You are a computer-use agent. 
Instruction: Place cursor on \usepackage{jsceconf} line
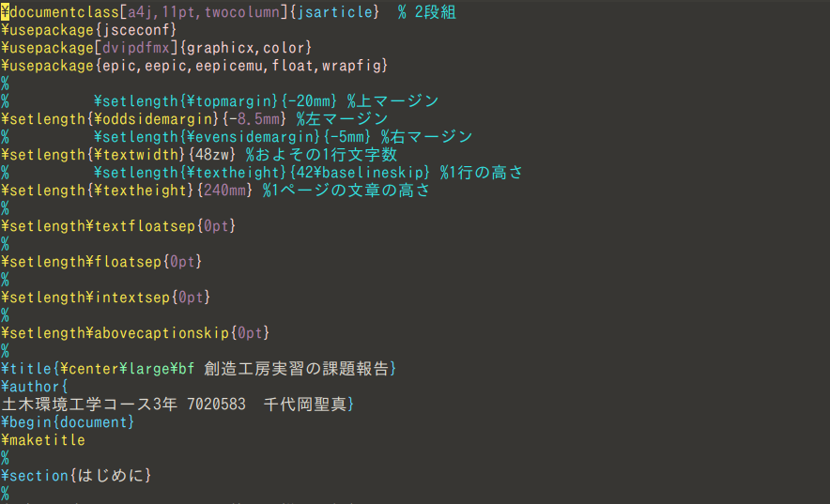(x=89, y=30)
